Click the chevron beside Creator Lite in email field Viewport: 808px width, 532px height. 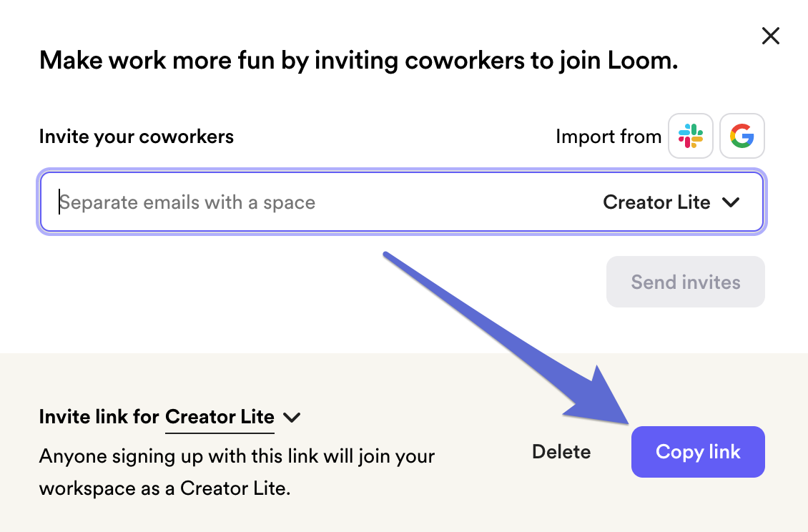tap(731, 202)
